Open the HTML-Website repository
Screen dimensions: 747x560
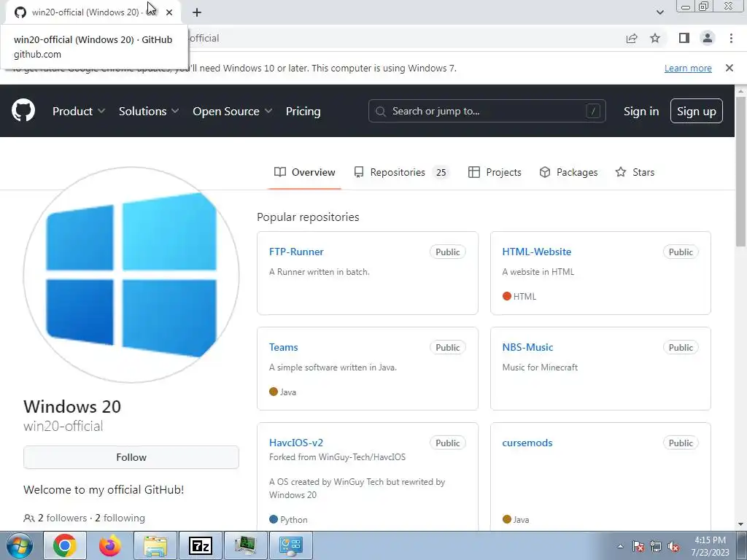(536, 252)
